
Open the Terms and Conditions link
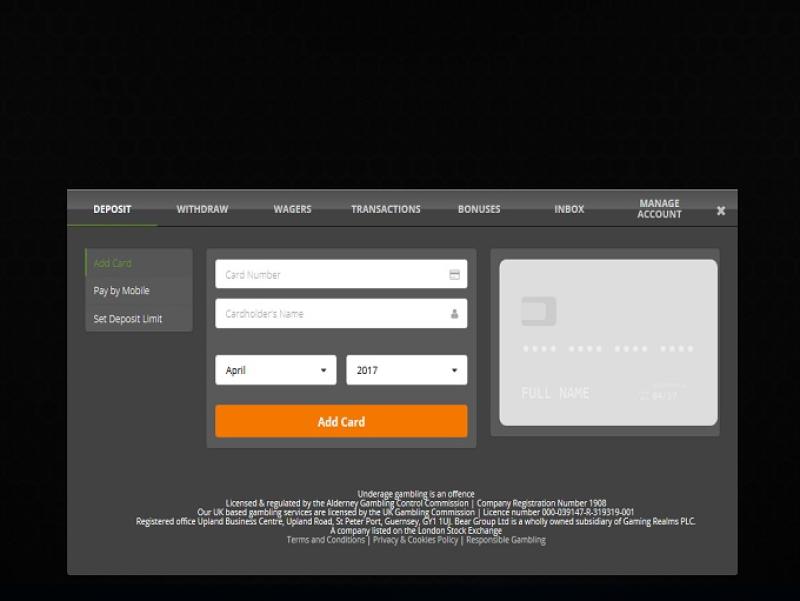(326, 540)
